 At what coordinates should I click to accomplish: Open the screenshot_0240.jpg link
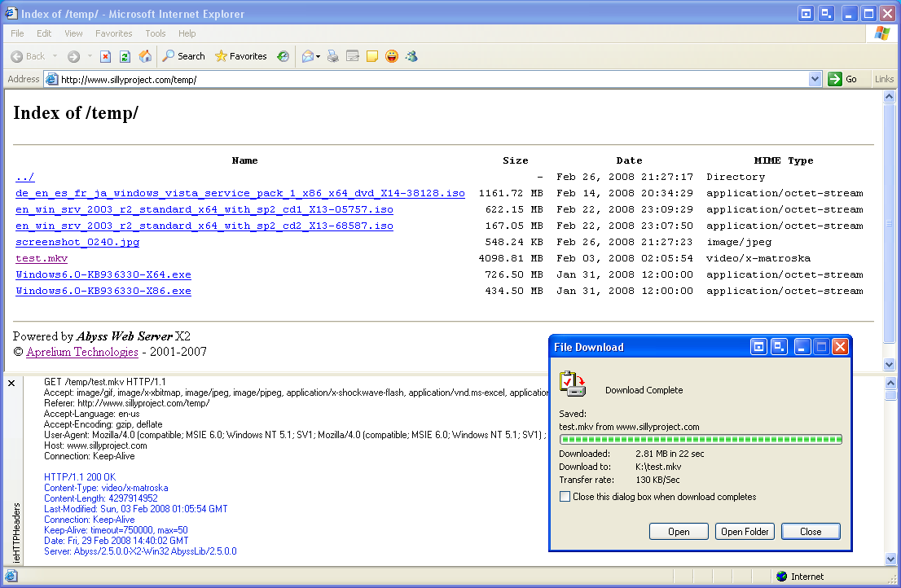click(77, 243)
